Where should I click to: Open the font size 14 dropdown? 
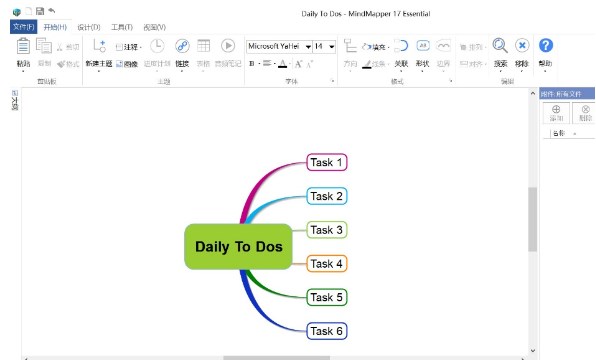tap(332, 47)
